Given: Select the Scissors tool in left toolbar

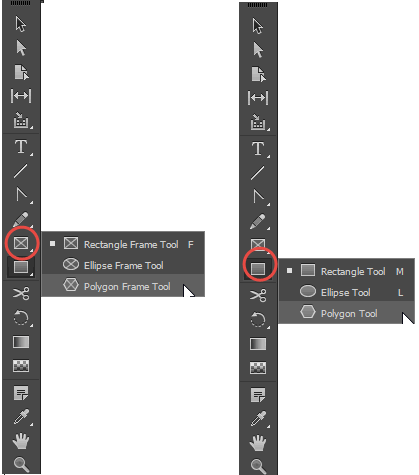Looking at the screenshot, I should [x=21, y=293].
